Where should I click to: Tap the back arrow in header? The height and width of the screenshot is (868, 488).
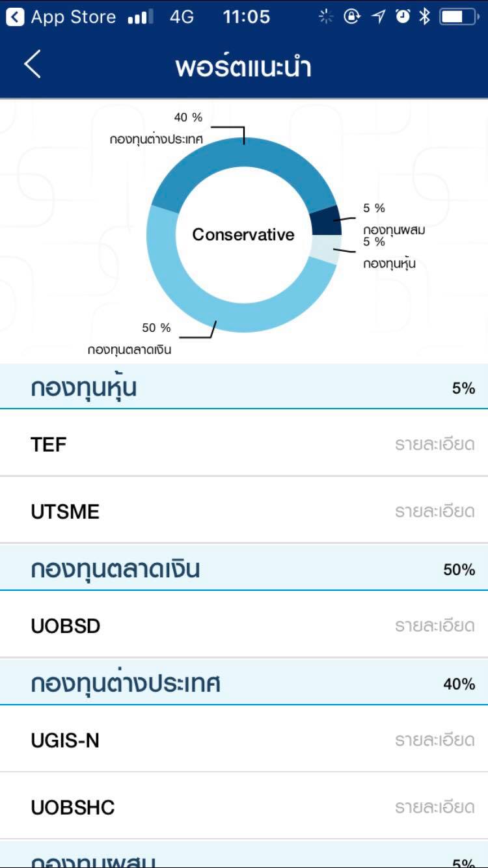33,64
